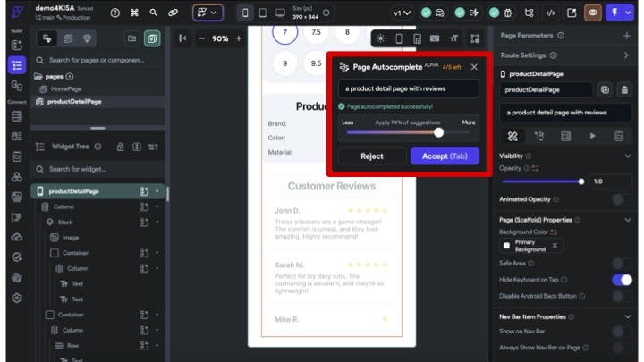Lock the widget tree padlock icon

pos(120,147)
